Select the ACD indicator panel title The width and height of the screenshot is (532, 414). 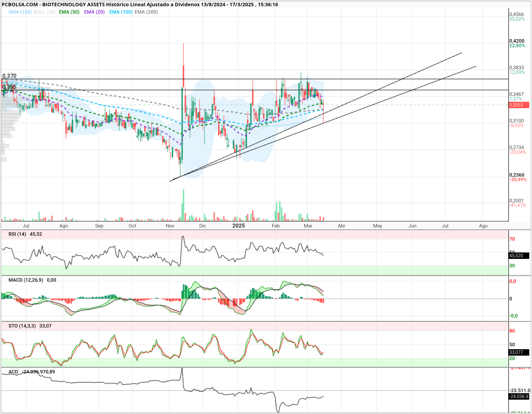[x=13, y=372]
